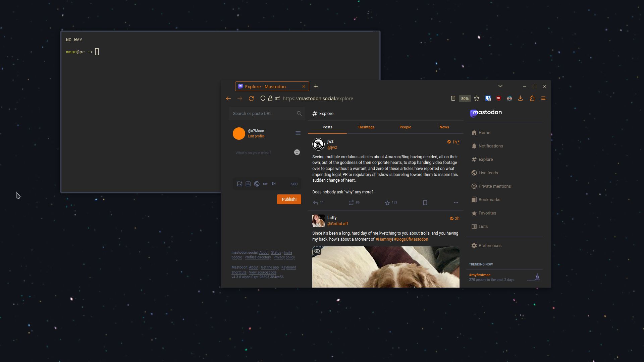Switch to Hashtags tab in Explore
This screenshot has height=362, width=644.
coord(366,127)
